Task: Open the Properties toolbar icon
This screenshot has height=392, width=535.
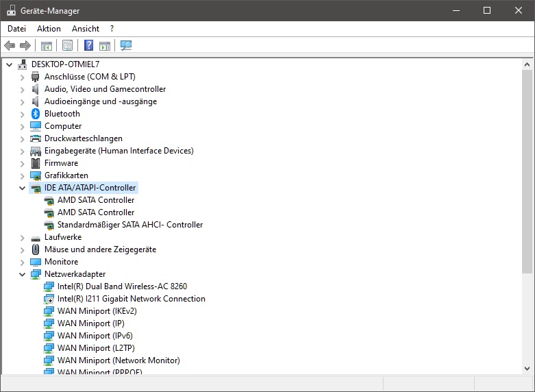Action: pos(68,45)
